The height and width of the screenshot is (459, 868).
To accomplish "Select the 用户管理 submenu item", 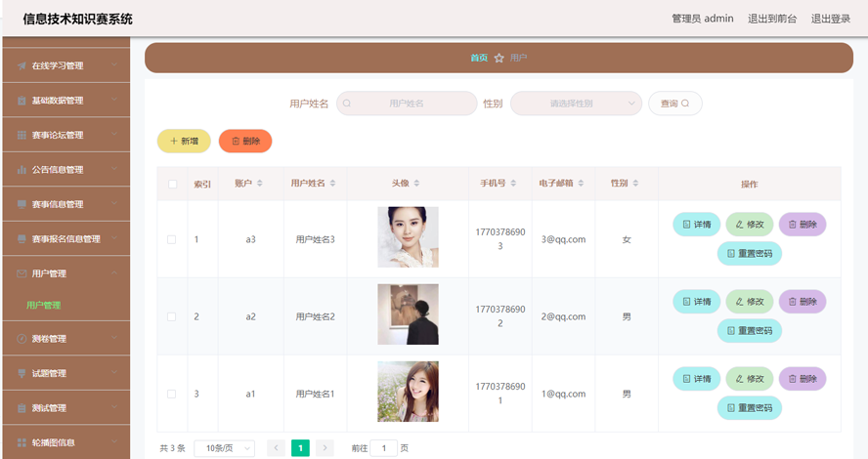I will (x=44, y=306).
